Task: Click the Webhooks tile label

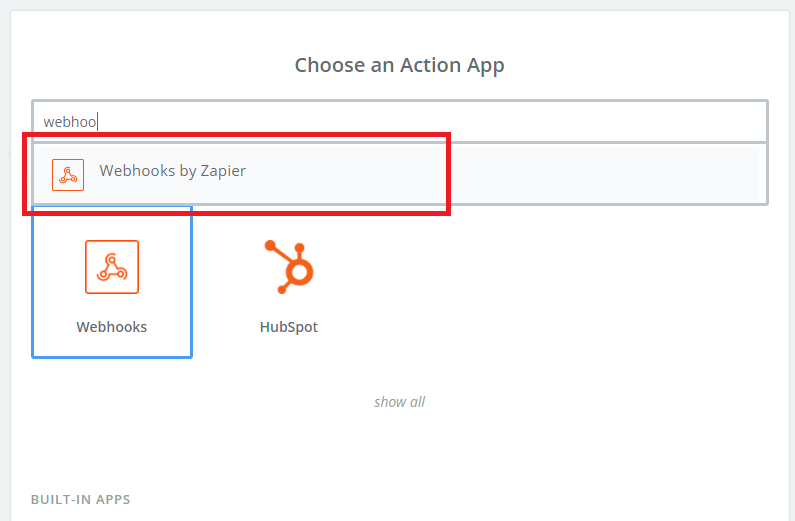Action: tap(112, 327)
